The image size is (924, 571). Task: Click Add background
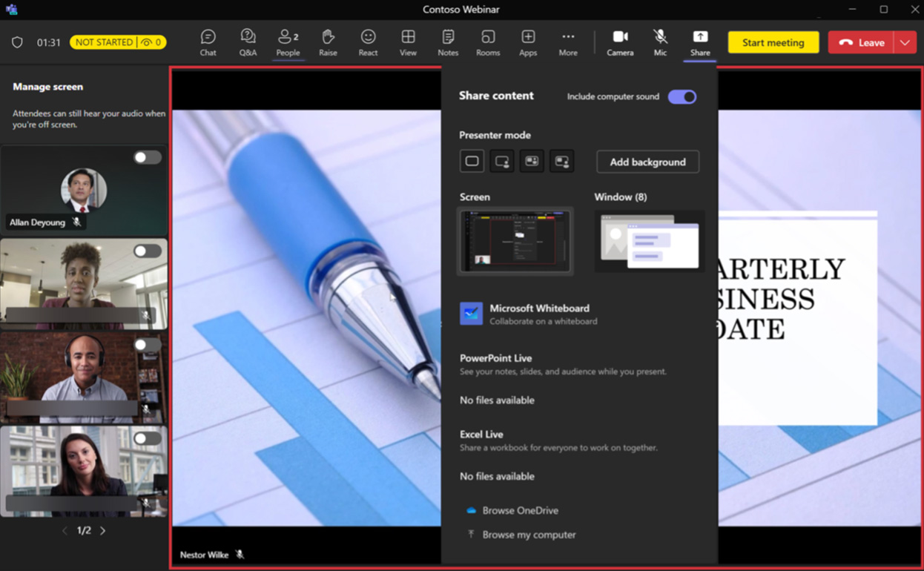647,162
